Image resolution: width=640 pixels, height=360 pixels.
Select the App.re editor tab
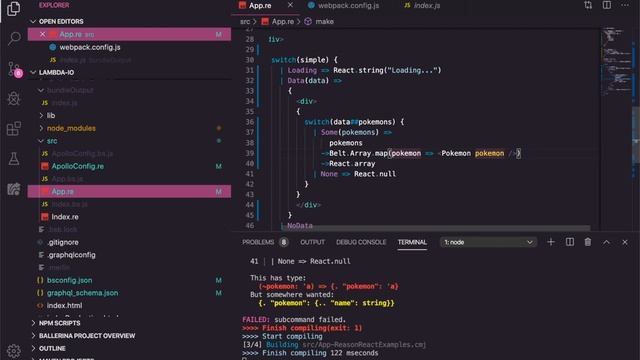point(265,5)
